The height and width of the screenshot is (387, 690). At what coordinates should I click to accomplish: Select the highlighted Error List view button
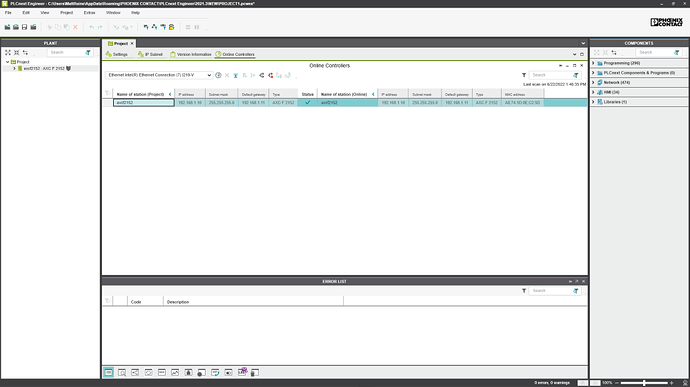pos(109,372)
